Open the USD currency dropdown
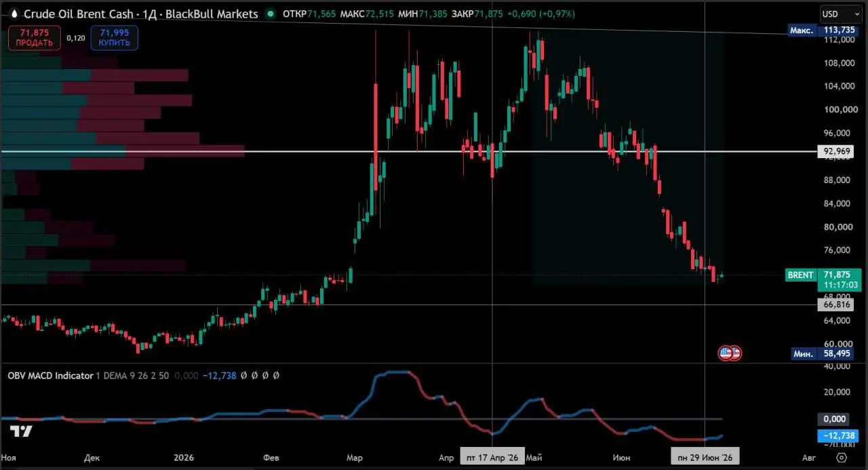Image resolution: width=868 pixels, height=470 pixels. click(x=838, y=14)
